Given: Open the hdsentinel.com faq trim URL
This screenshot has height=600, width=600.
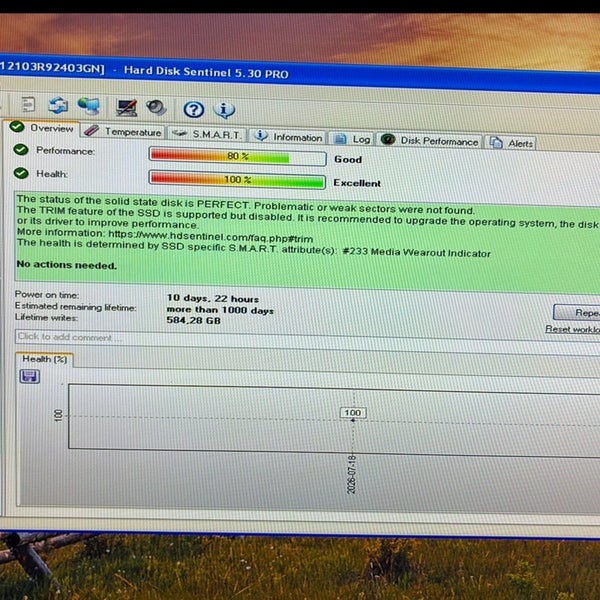Looking at the screenshot, I should click(211, 236).
